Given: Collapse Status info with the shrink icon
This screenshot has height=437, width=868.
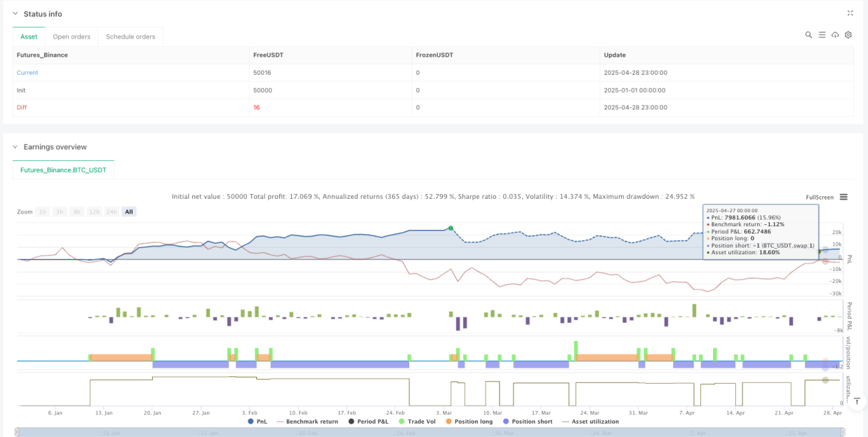Looking at the screenshot, I should pos(850,13).
